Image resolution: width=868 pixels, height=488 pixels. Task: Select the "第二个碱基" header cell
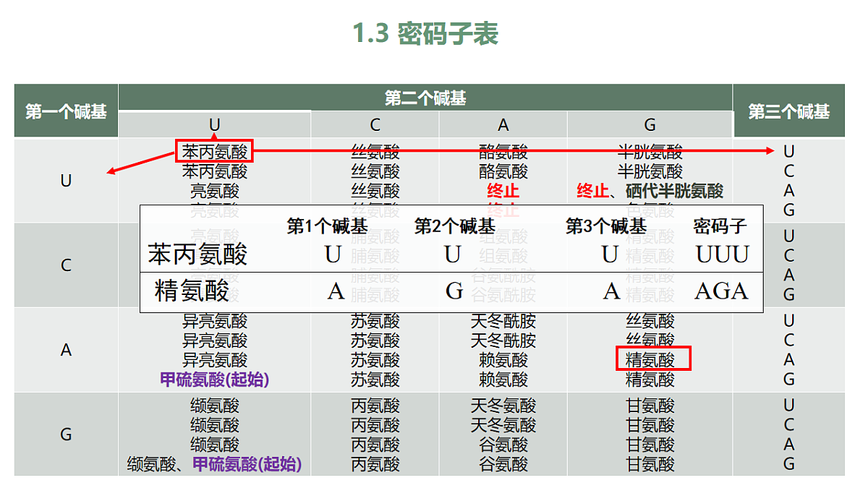tap(425, 98)
